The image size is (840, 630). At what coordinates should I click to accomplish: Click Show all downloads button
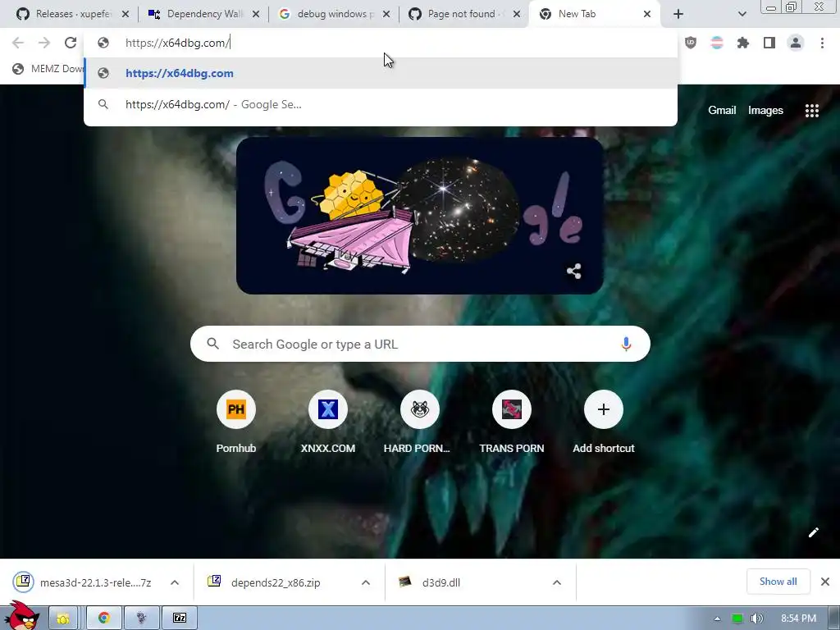tap(778, 582)
